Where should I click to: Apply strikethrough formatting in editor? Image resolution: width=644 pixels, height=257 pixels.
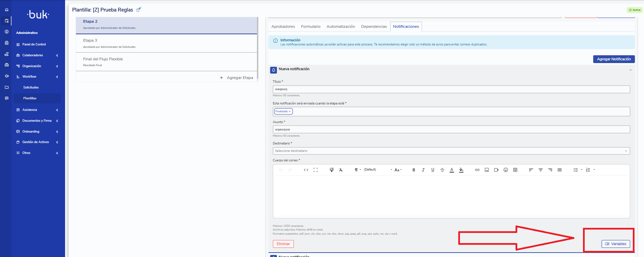(x=442, y=170)
